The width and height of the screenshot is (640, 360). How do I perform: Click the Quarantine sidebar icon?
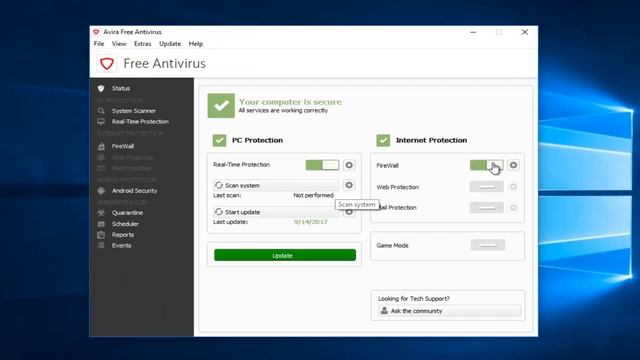coord(101,213)
